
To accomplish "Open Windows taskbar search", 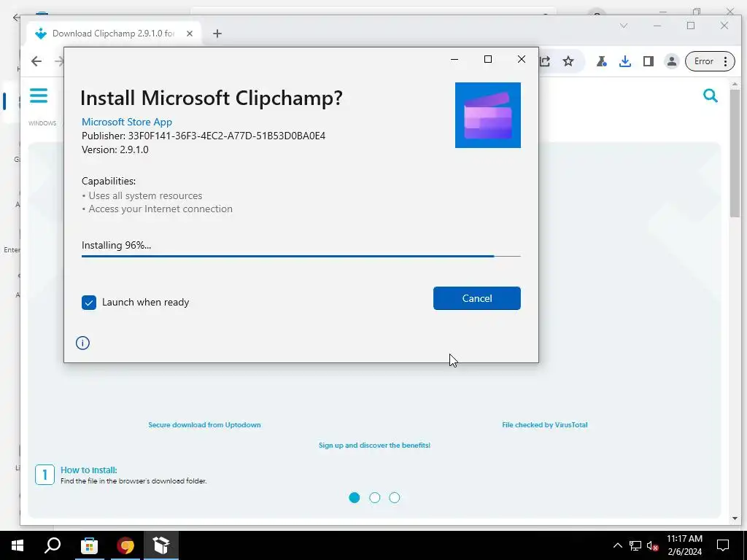I will (53, 545).
